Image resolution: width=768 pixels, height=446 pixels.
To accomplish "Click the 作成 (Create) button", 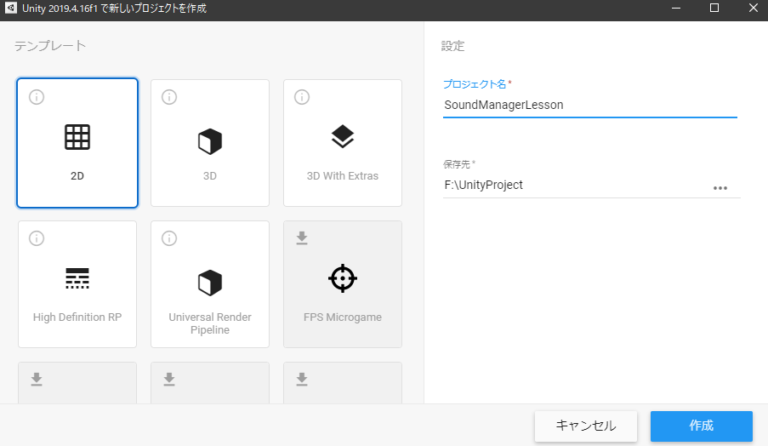I will pyautogui.click(x=701, y=426).
